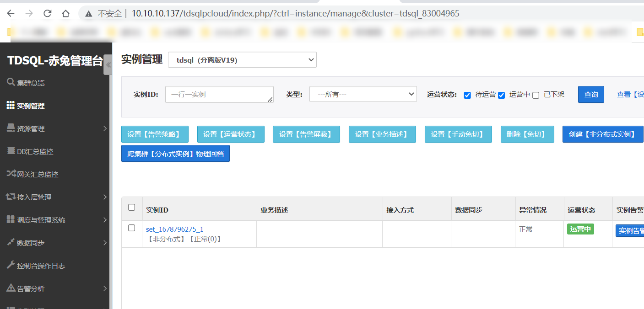Image resolution: width=644 pixels, height=309 pixels.
Task: Click magnifier icon beside 集群总览
Action: [x=11, y=82]
